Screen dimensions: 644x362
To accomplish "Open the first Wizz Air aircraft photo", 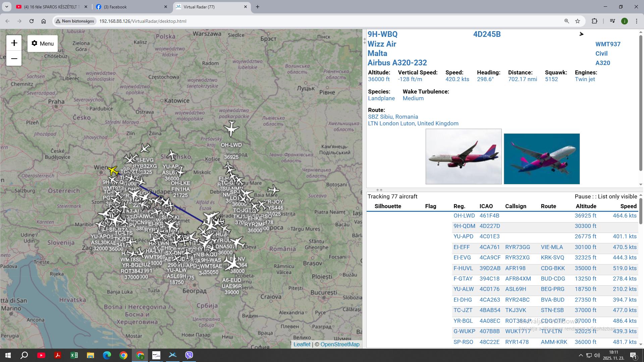I will click(x=464, y=157).
